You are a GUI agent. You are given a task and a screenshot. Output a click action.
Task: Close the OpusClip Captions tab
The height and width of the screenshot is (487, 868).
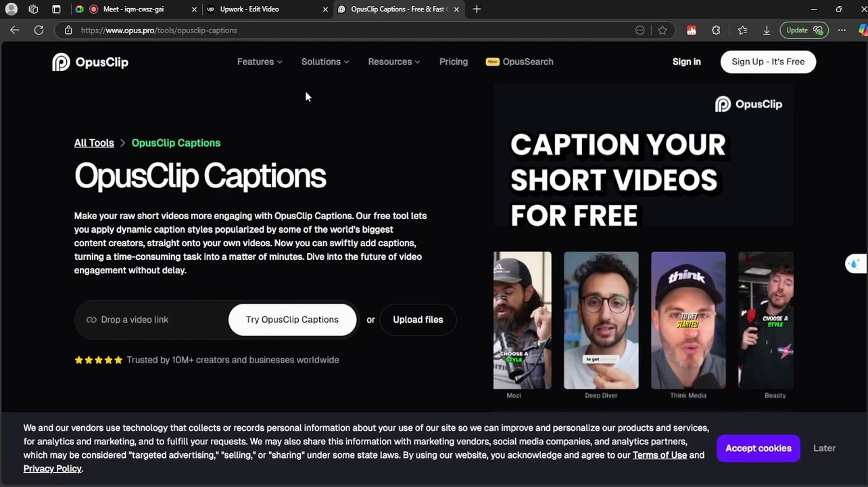[x=456, y=9]
